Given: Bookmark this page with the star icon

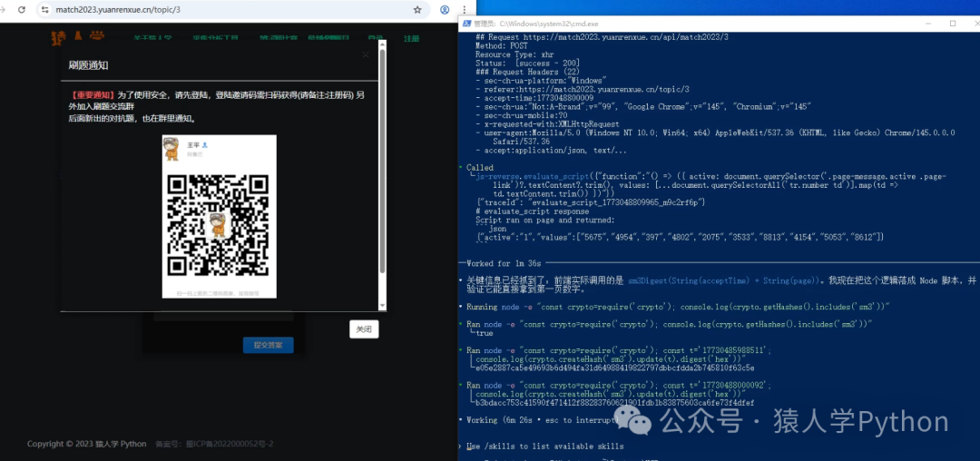Looking at the screenshot, I should [x=417, y=10].
